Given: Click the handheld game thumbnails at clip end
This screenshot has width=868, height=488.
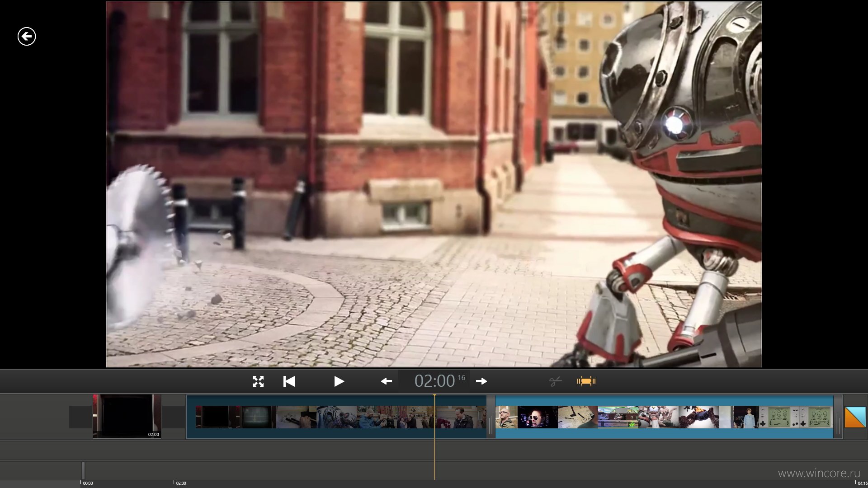Looking at the screenshot, I should (796, 417).
